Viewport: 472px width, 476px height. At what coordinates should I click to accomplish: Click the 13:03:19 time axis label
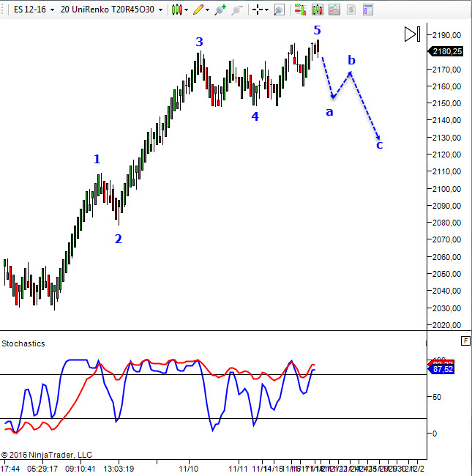coord(119,469)
